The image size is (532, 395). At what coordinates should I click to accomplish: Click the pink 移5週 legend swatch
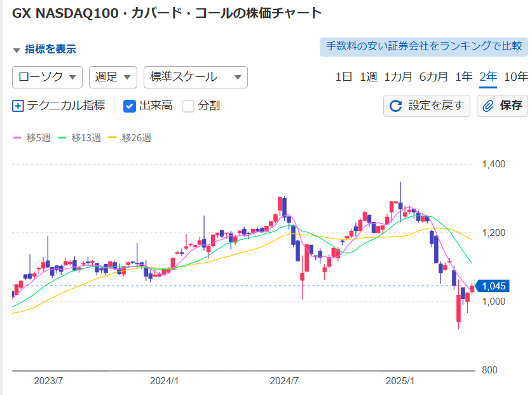coord(17,137)
